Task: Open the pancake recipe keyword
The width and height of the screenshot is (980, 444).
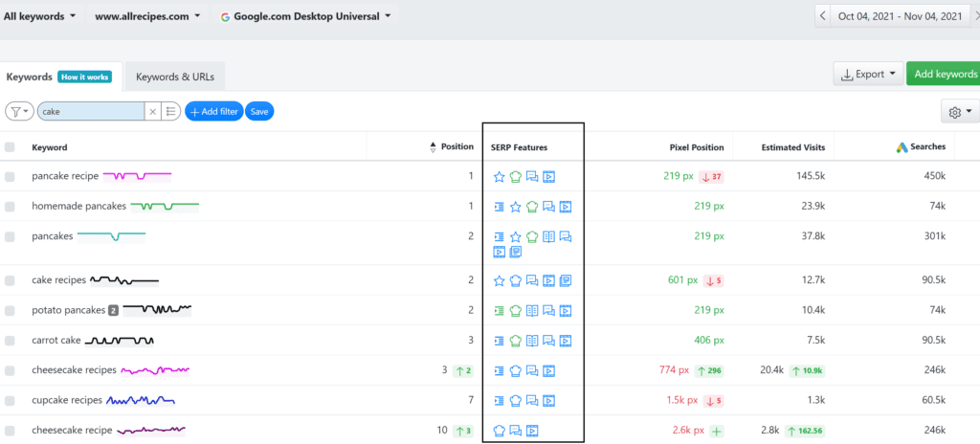Action: (65, 176)
